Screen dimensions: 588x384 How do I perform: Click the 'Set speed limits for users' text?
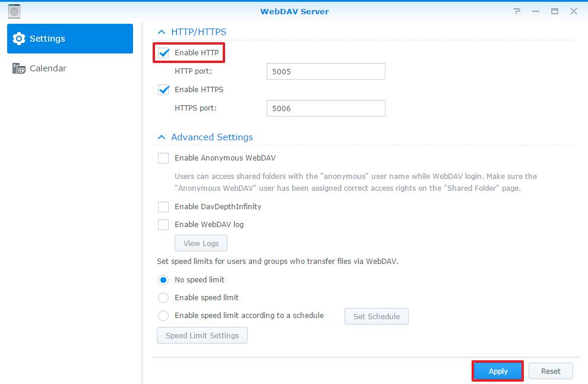[277, 262]
